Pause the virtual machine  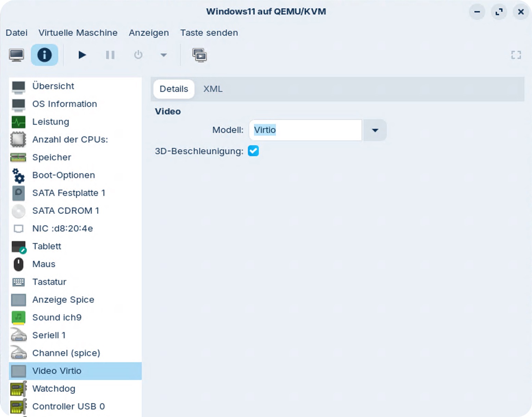pos(110,54)
